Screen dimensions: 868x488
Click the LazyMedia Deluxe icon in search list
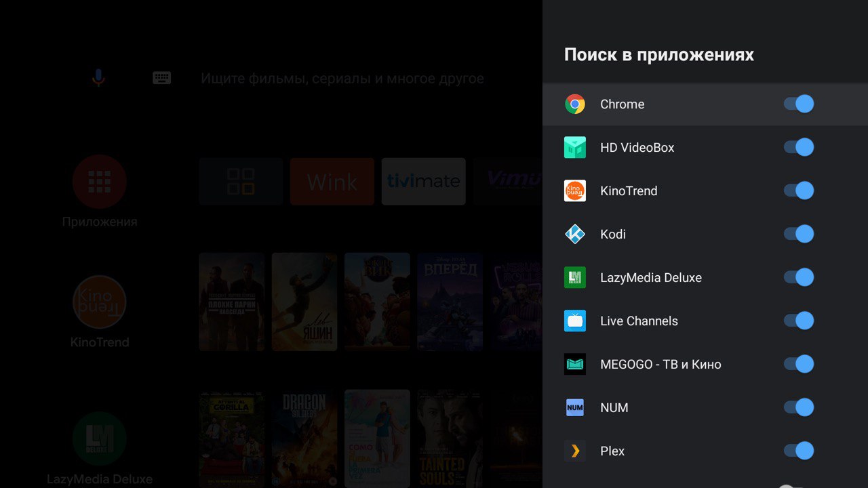click(575, 278)
